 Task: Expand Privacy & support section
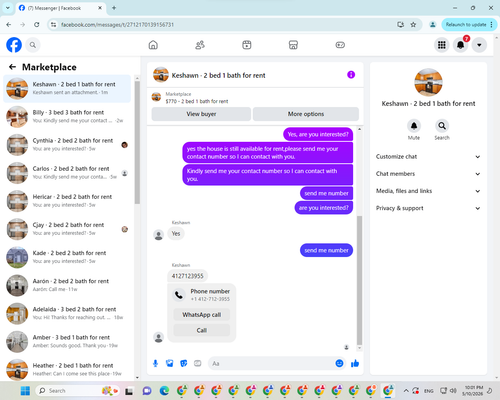(x=428, y=208)
